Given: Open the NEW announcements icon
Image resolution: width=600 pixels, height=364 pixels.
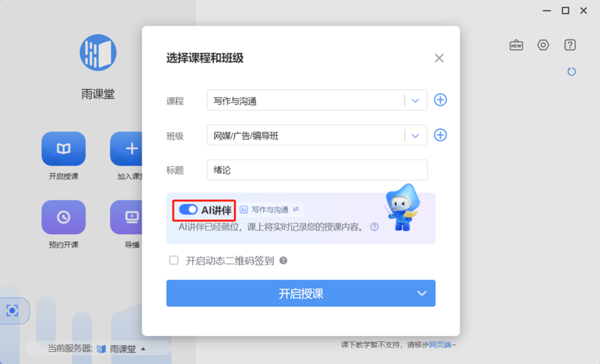Looking at the screenshot, I should point(516,45).
